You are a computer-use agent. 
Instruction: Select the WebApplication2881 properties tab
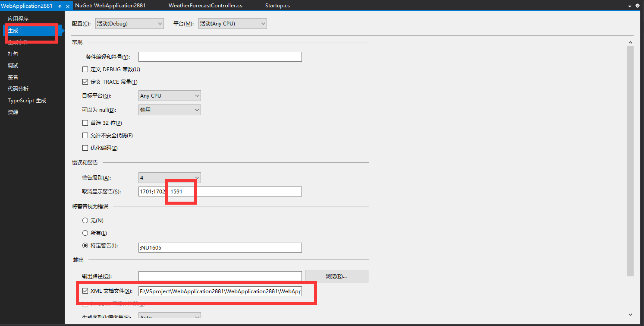(x=27, y=6)
